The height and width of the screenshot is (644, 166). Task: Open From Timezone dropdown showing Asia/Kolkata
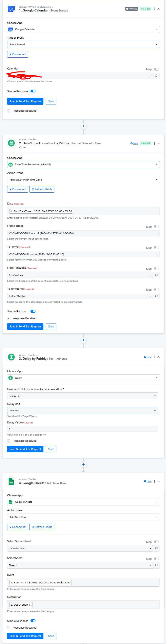80,275
